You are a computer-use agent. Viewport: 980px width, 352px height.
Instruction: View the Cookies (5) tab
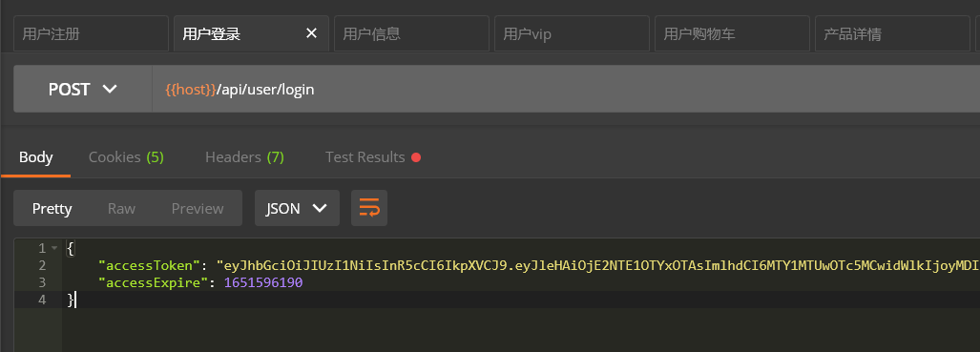(x=126, y=157)
